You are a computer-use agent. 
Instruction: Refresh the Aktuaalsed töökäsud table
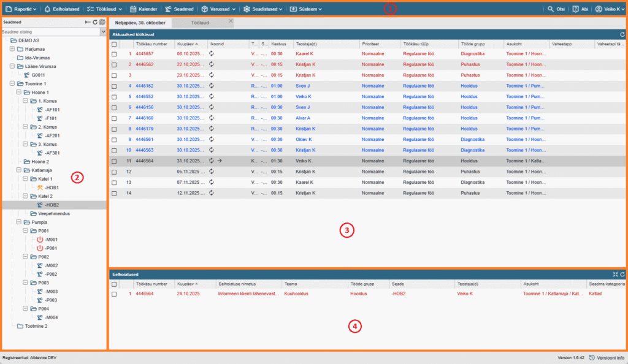[622, 35]
